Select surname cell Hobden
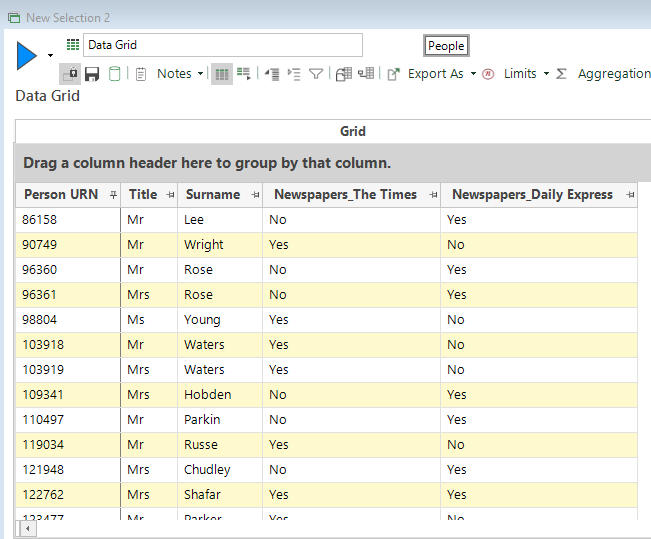 (x=220, y=394)
